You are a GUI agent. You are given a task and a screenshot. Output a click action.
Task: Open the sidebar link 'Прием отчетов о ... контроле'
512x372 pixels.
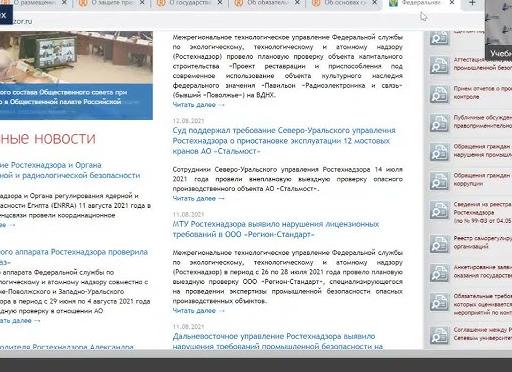482,93
